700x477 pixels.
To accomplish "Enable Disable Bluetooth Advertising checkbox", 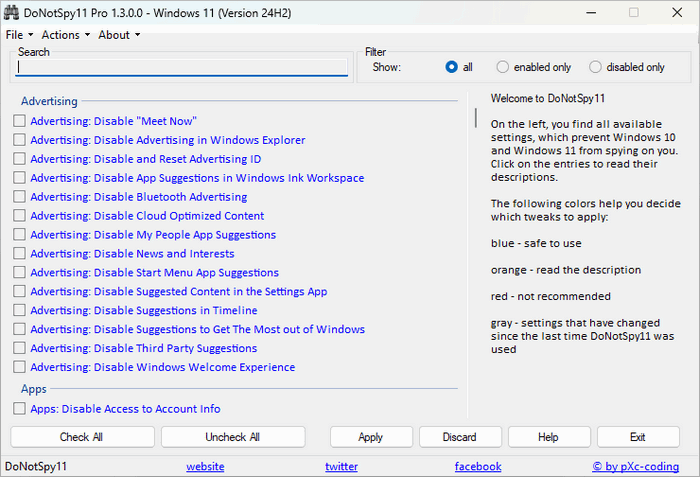I will click(20, 197).
